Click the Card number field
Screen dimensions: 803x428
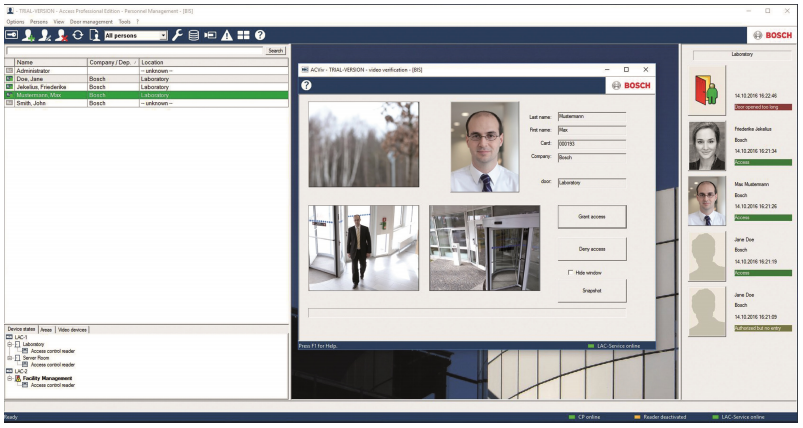(591, 144)
